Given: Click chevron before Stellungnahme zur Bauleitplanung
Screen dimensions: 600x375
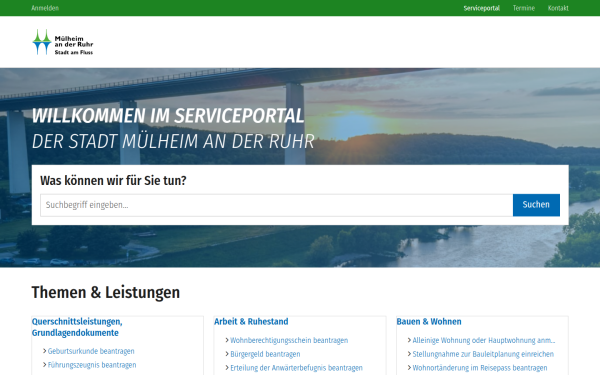Looking at the screenshot, I should coord(409,354).
